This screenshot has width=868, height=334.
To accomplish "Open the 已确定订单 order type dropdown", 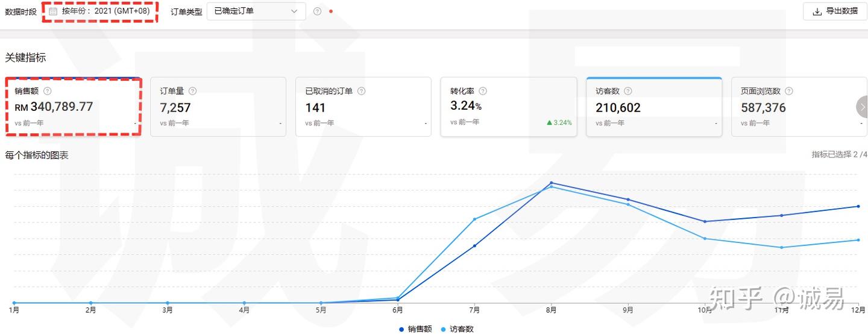I will point(256,11).
